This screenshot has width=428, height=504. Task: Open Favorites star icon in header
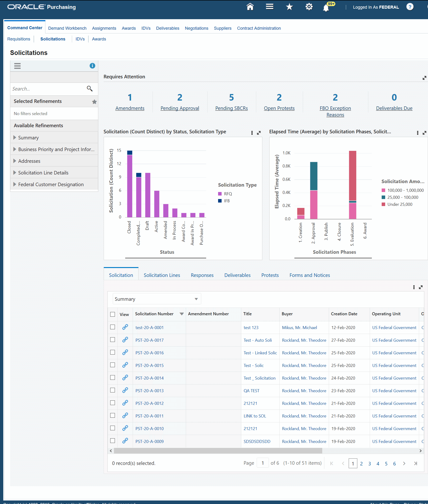289,7
